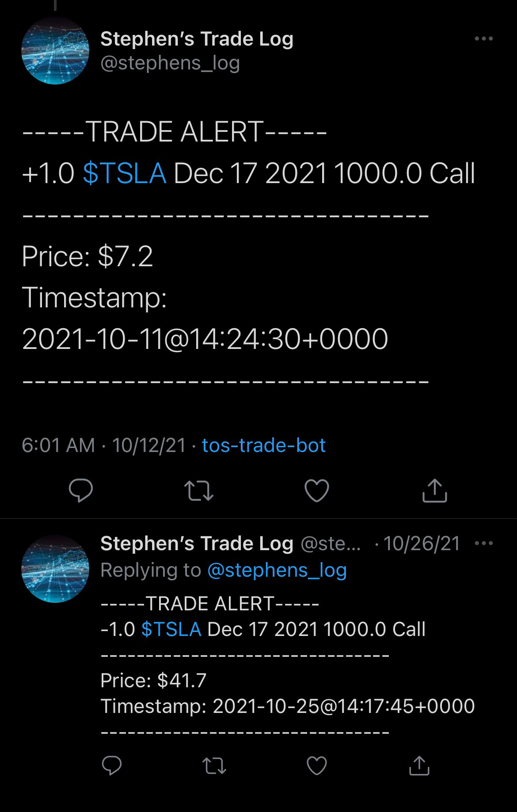Open the reply tweet's three-dot options menu
Screen dimensions: 517x812
pyautogui.click(x=483, y=543)
